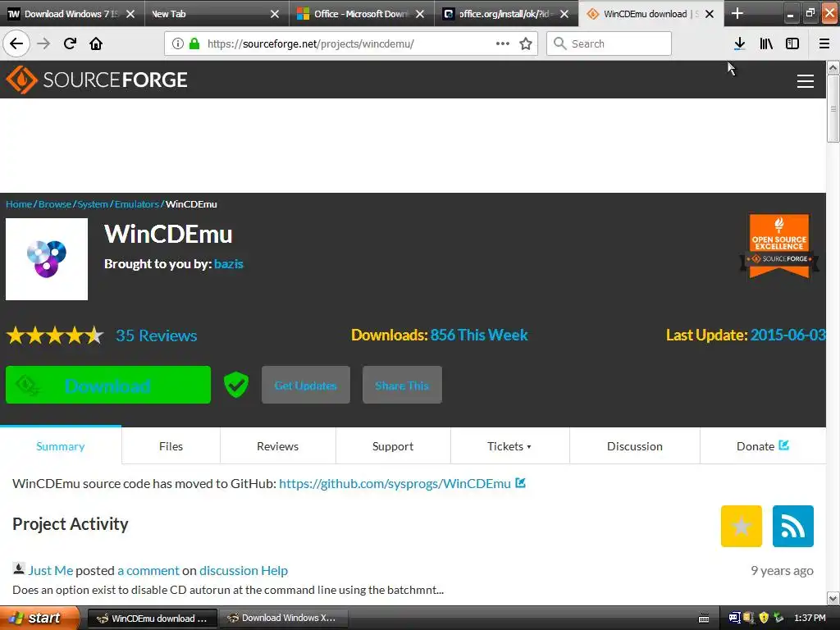Click the page vertical scrollbar thumb
This screenshot has width=840, height=630.
(x=833, y=108)
